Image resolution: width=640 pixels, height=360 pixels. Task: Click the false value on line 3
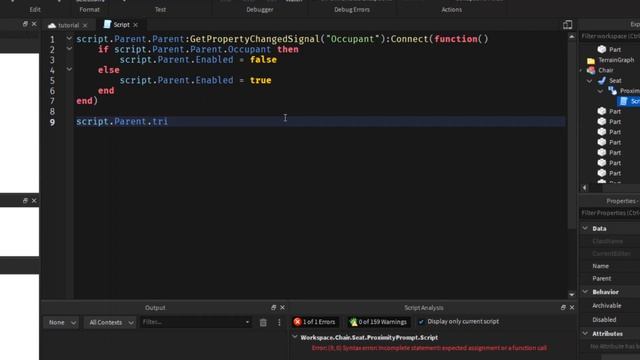click(263, 60)
